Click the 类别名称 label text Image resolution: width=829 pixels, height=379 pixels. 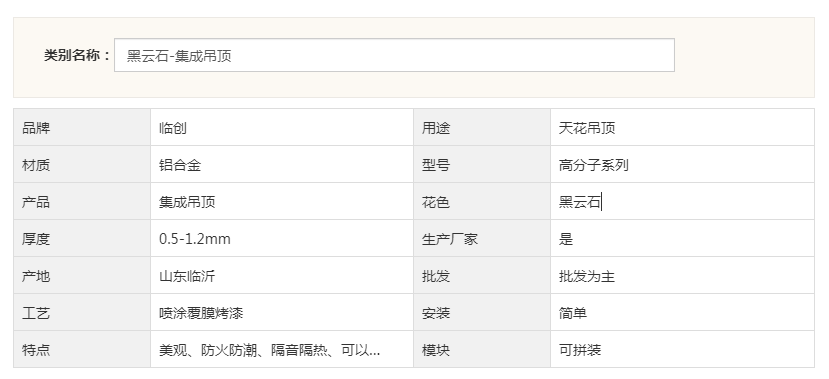coord(77,55)
